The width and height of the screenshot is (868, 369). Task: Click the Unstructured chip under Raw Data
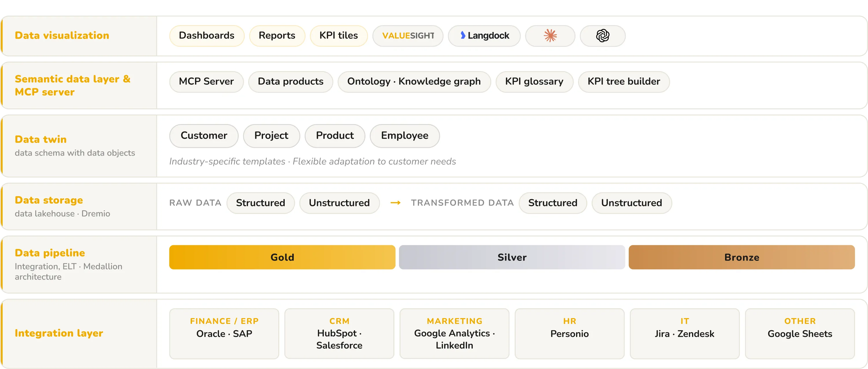(x=339, y=203)
